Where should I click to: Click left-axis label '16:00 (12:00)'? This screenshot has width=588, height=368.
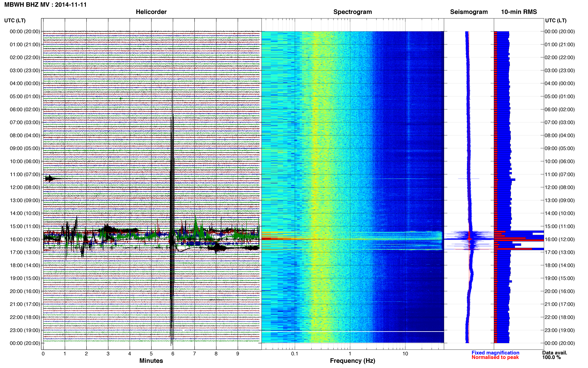25,239
